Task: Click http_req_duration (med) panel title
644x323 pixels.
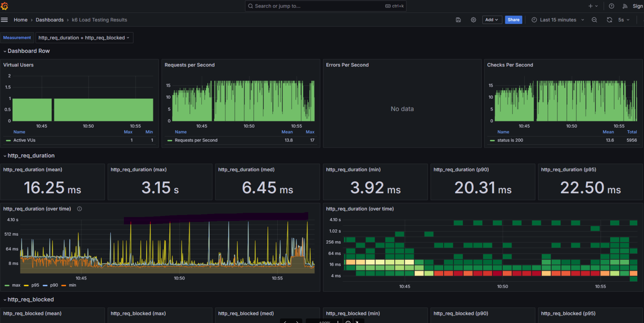Action: point(246,170)
